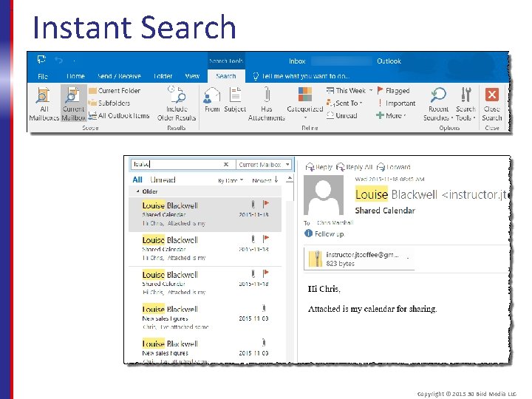Refine search by Subject

235,100
